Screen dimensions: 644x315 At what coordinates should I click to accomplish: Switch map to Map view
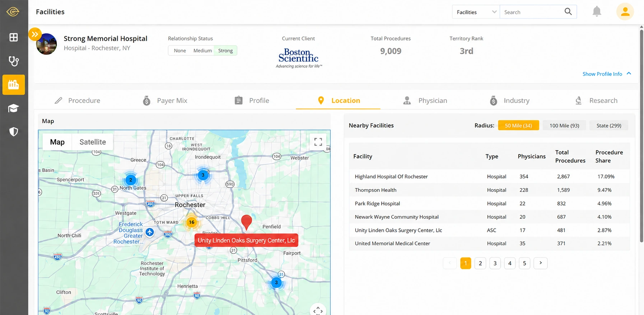(x=57, y=142)
